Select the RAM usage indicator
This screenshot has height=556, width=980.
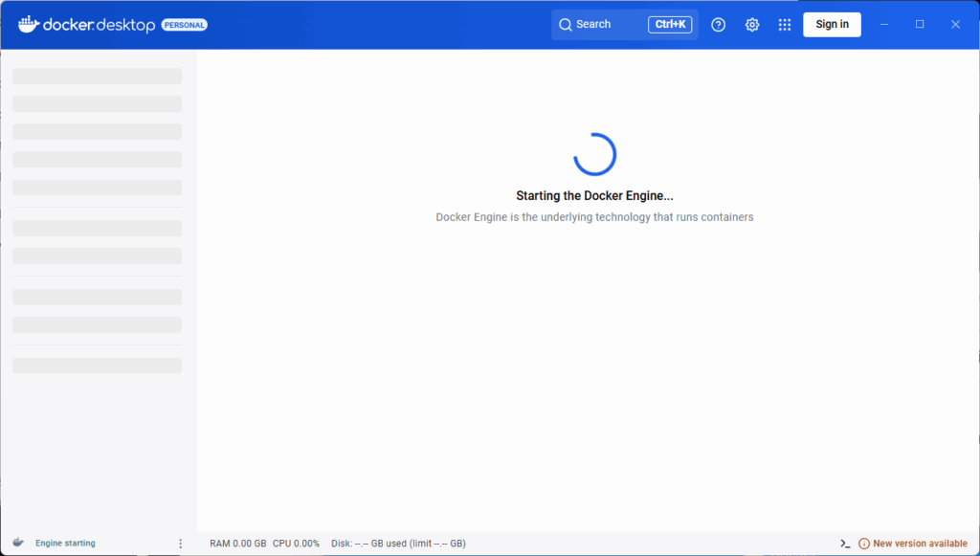[x=237, y=544]
